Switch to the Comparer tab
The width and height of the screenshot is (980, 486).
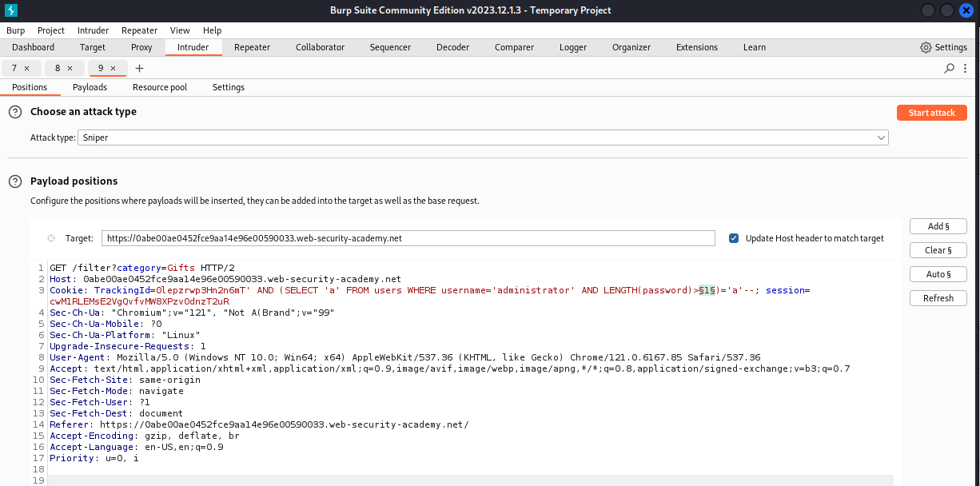tap(514, 47)
